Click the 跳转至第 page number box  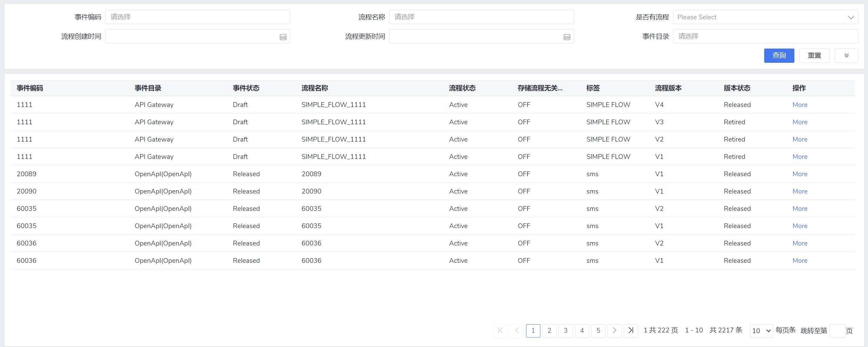tap(837, 331)
